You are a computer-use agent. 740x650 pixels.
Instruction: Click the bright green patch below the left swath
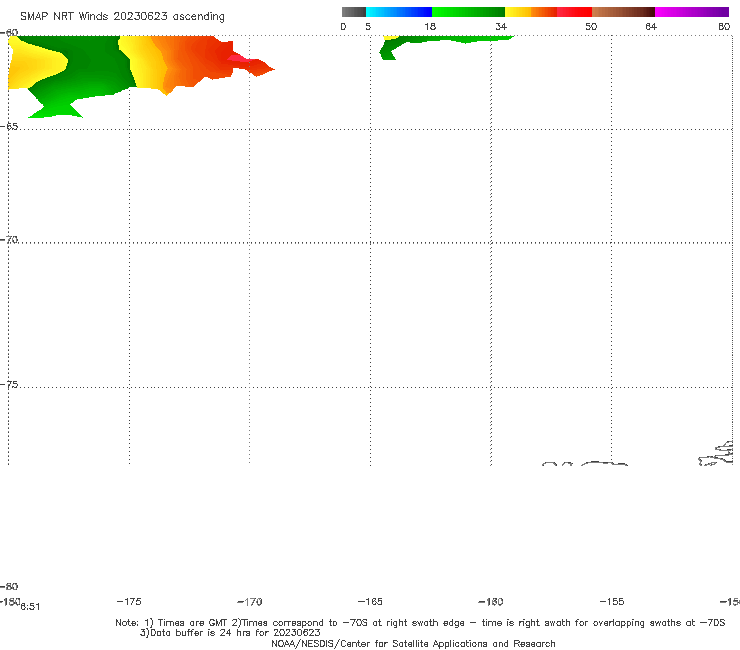pyautogui.click(x=56, y=110)
